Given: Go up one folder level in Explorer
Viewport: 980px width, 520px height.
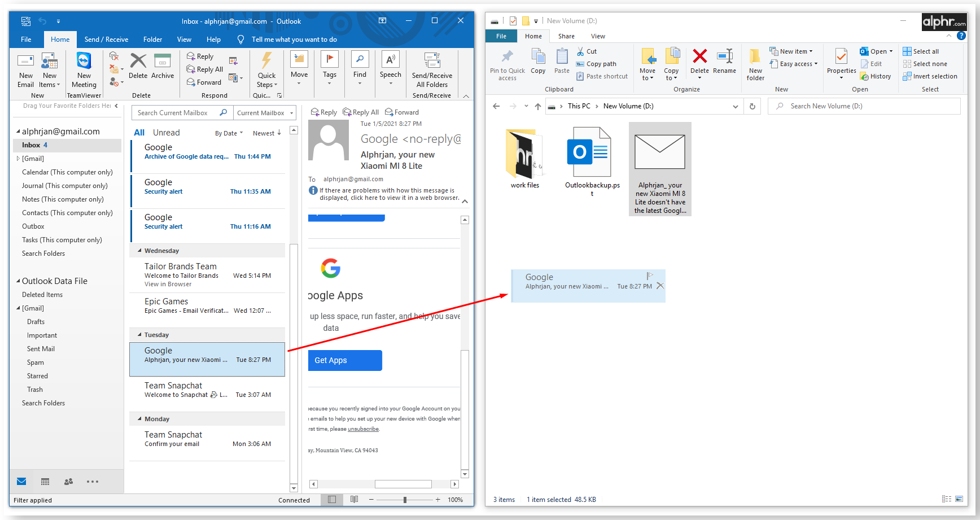Looking at the screenshot, I should (x=538, y=106).
